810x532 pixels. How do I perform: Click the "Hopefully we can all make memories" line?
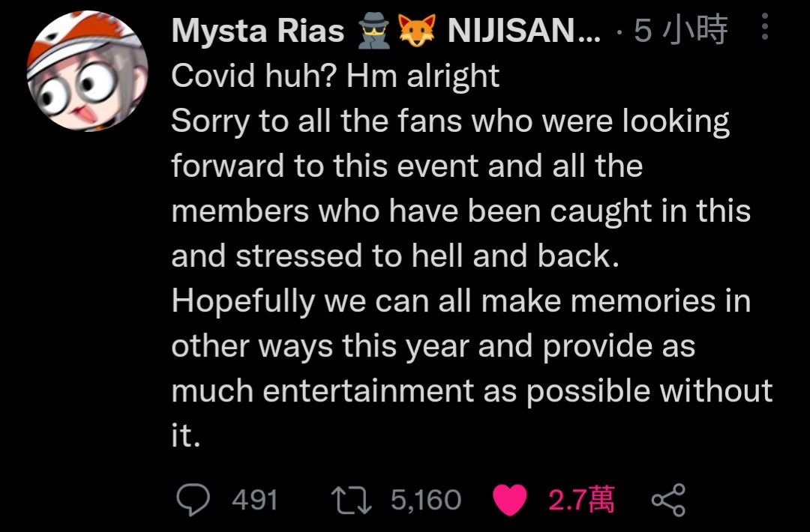(460, 300)
